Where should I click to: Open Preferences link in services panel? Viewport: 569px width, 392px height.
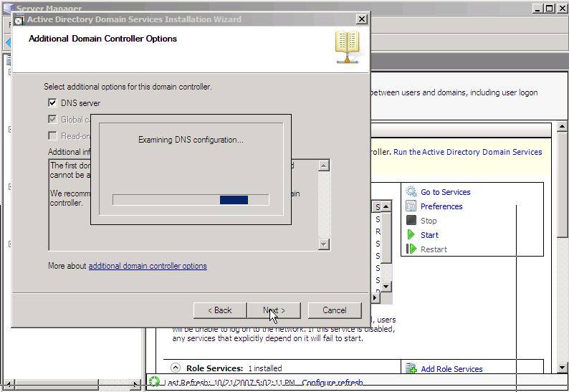pyautogui.click(x=441, y=206)
